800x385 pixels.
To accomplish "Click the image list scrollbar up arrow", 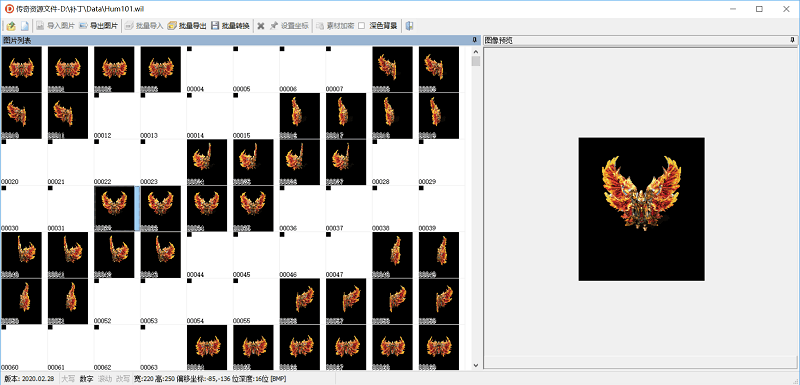I will 476,52.
